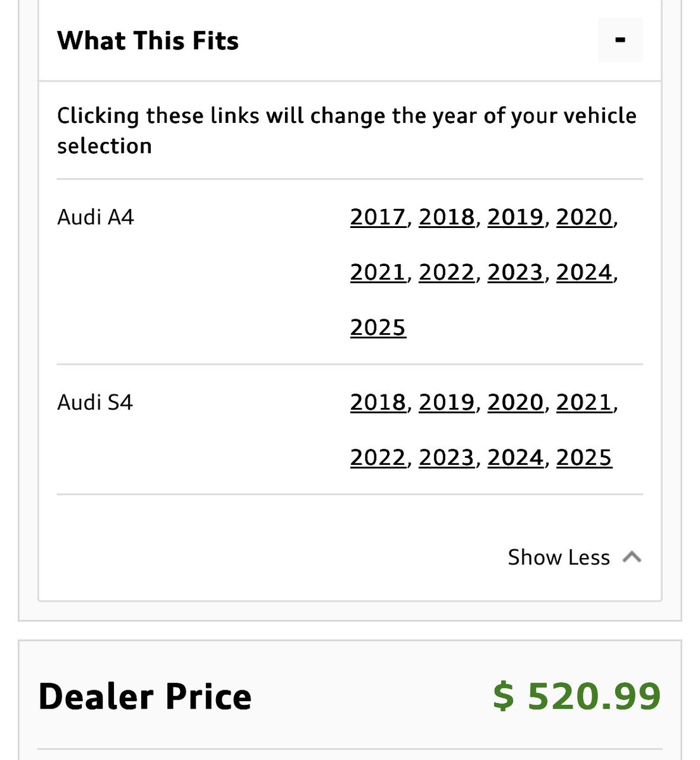Choose 2020 for Audi A4
This screenshot has height=760, width=700.
click(584, 217)
